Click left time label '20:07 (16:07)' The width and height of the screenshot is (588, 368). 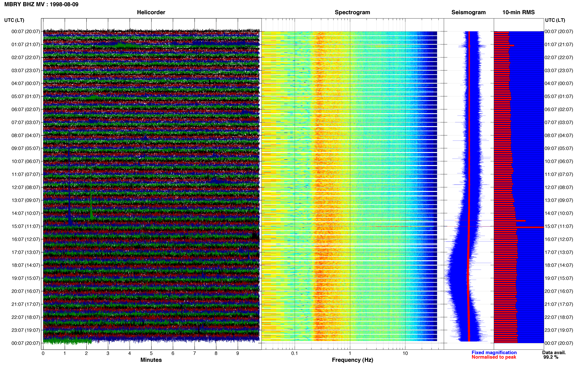click(26, 291)
